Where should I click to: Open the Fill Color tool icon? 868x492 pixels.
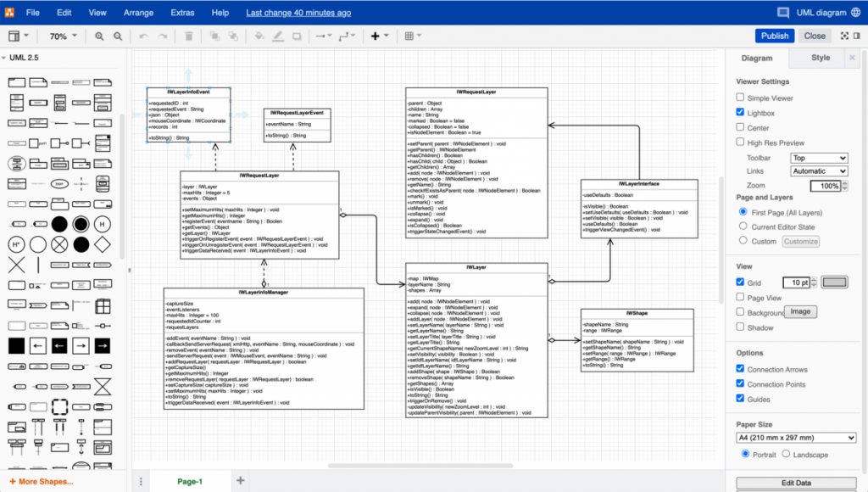(259, 36)
